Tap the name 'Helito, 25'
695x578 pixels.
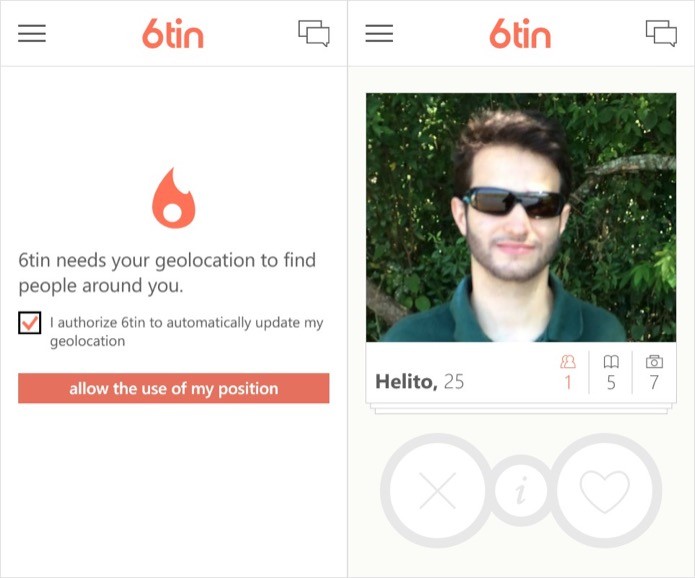click(x=419, y=382)
